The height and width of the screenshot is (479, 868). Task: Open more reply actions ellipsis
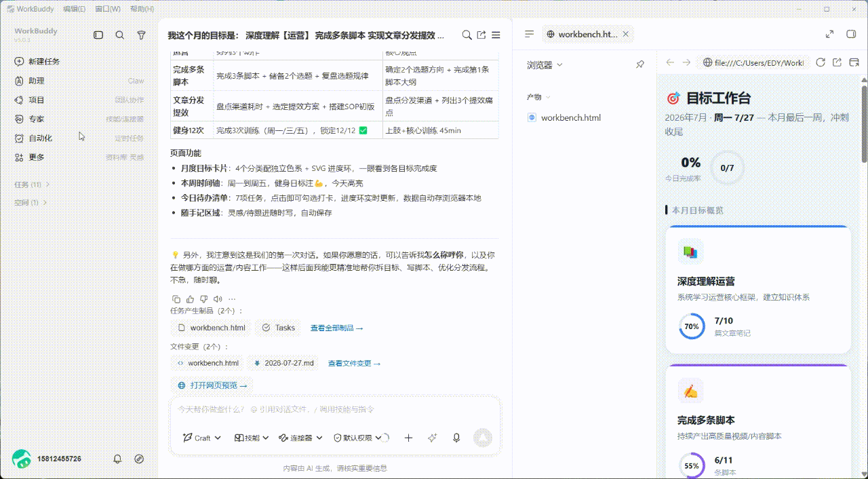pos(232,299)
